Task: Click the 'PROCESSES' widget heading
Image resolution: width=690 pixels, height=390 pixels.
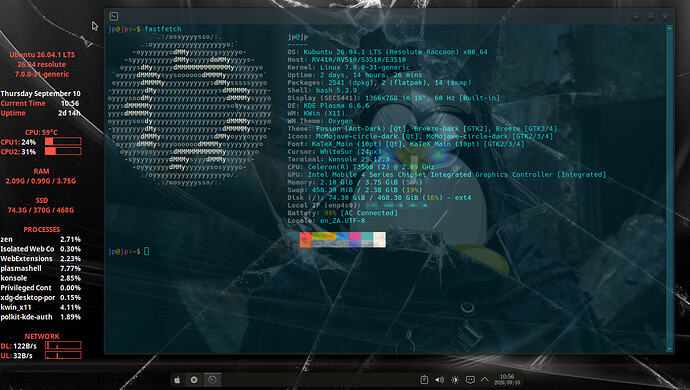Action: click(42, 230)
